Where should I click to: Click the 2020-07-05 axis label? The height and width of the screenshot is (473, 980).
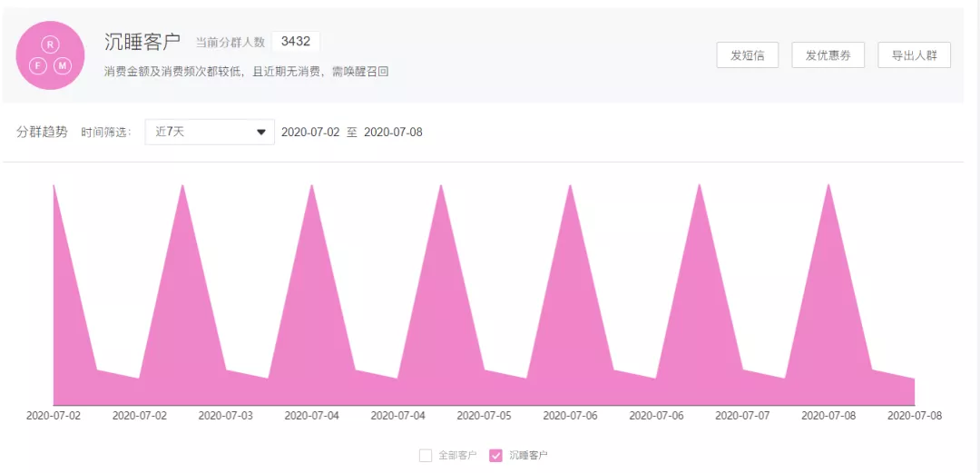484,416
